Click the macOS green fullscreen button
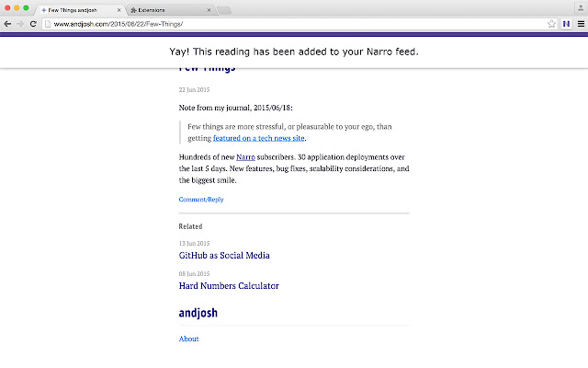The height and width of the screenshot is (368, 588). click(26, 8)
